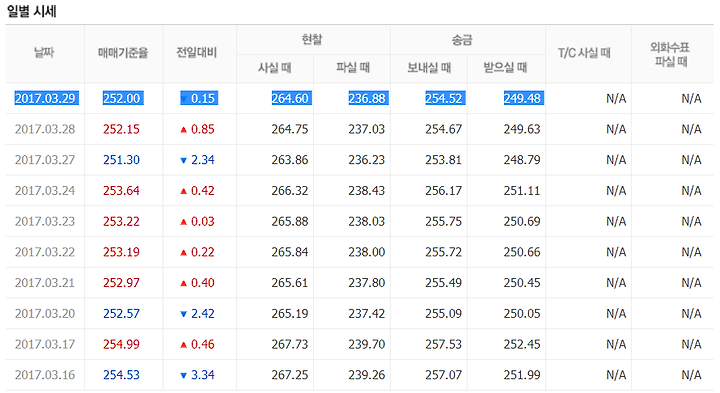The width and height of the screenshot is (720, 393).
Task: Select the date 2017.03.16
Action: coord(45,375)
